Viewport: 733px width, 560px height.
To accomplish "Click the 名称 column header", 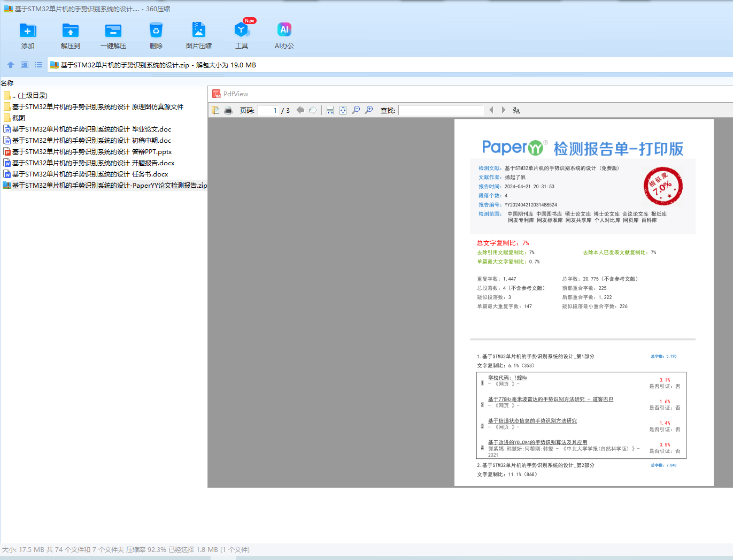I will click(x=7, y=83).
